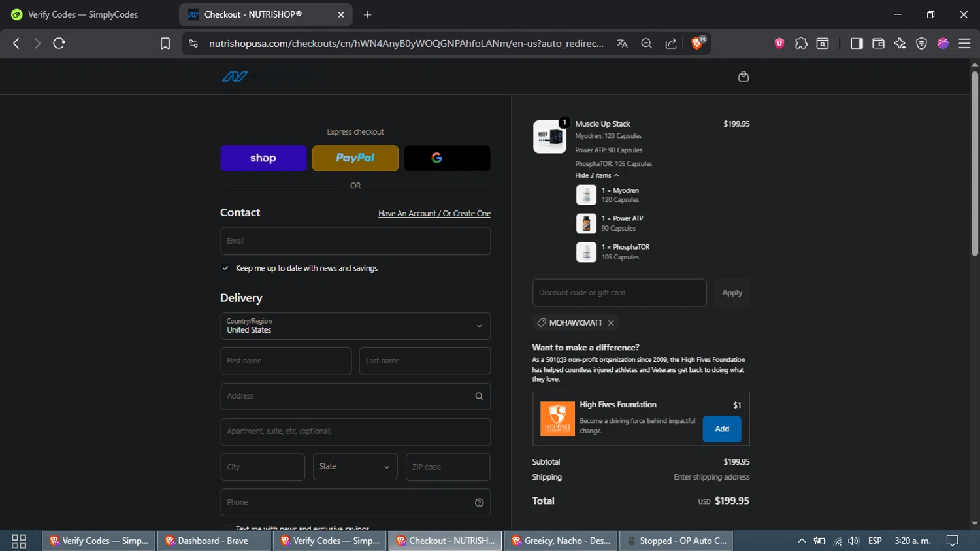Click the PhosphaTOR product thumbnail
The width and height of the screenshot is (980, 551).
[586, 252]
